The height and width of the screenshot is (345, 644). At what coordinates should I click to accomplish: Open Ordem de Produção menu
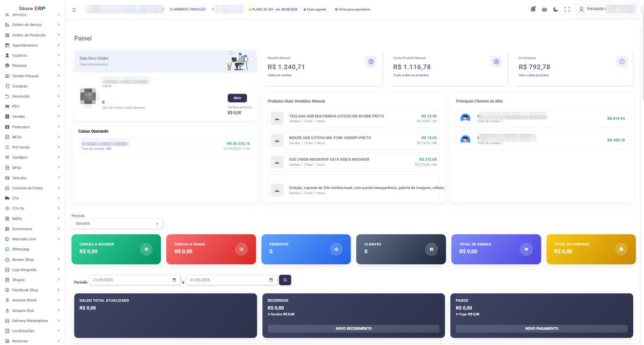[x=32, y=35]
